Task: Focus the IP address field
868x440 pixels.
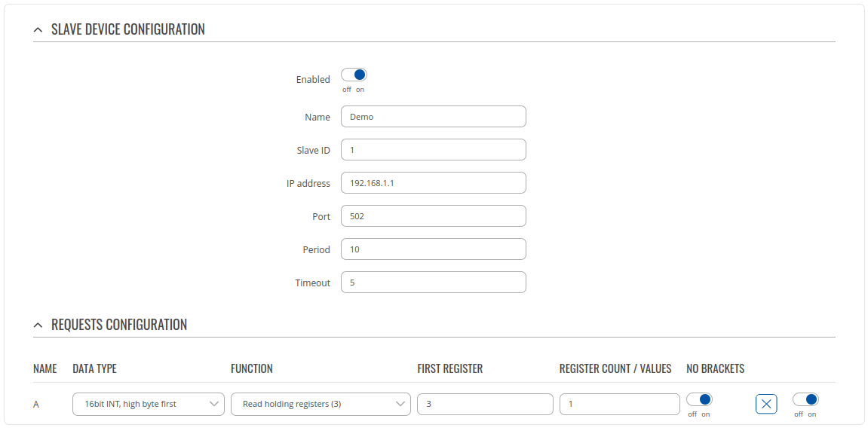Action: click(x=433, y=183)
